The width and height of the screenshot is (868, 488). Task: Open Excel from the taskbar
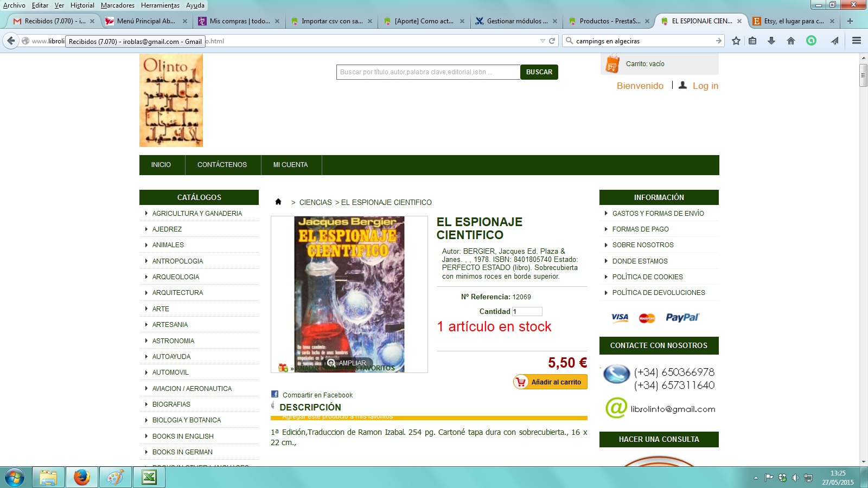[x=149, y=477]
